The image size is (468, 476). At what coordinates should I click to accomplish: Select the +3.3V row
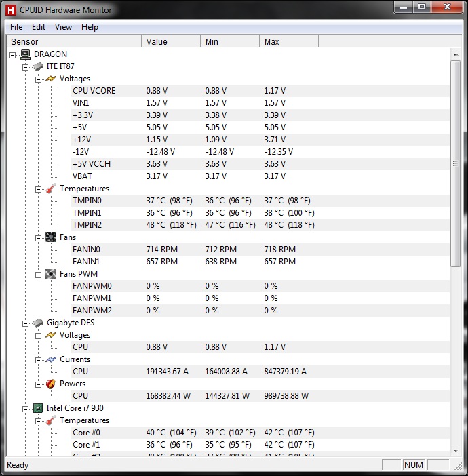pos(260,115)
